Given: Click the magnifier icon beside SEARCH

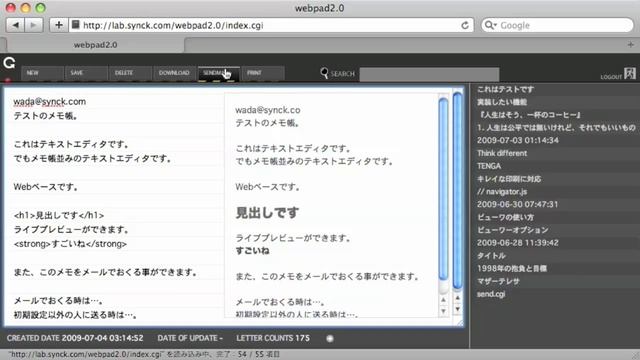Looking at the screenshot, I should [x=324, y=73].
